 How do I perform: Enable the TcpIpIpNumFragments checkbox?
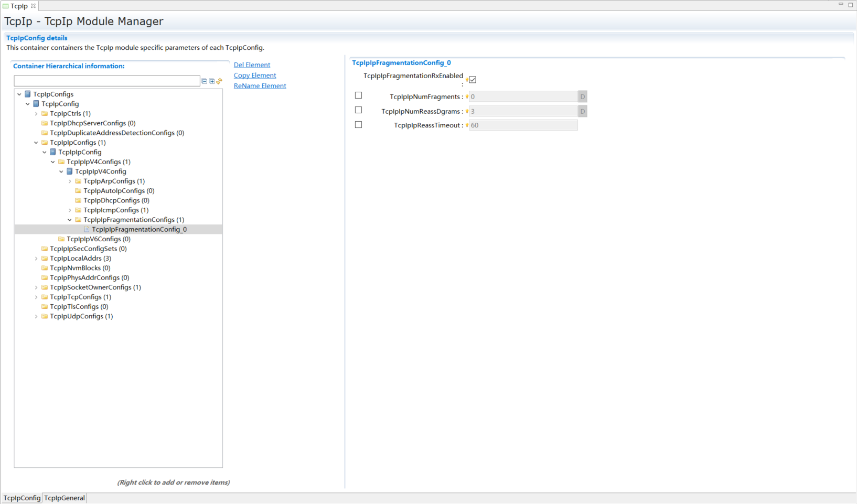pos(358,95)
